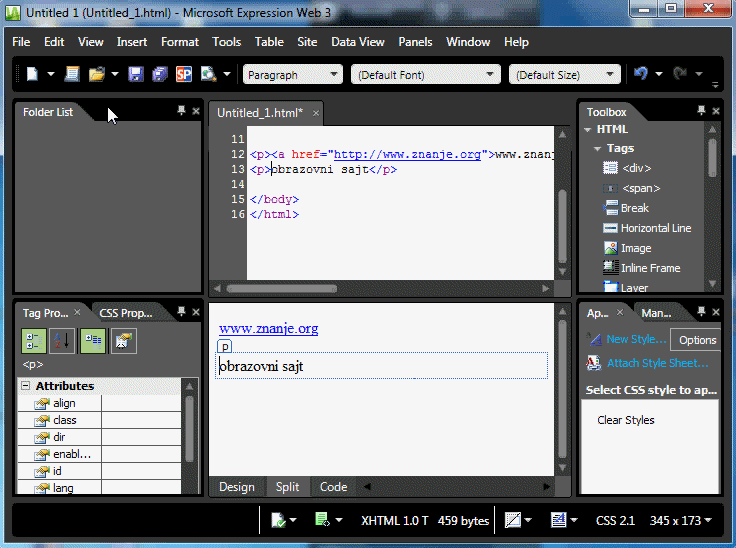Click the New Page document icon

(32, 74)
